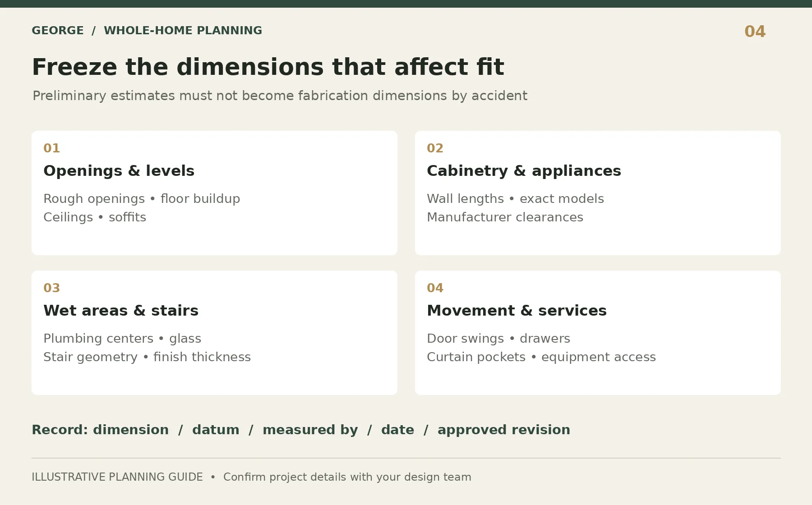Image resolution: width=812 pixels, height=505 pixels.
Task: Click 'Curtain pockets • equipment access' line
Action: pos(541,357)
